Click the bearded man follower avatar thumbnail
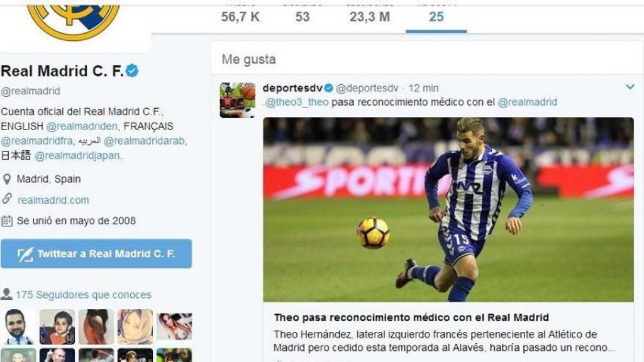Screen dimensions: 644x362 (18, 327)
